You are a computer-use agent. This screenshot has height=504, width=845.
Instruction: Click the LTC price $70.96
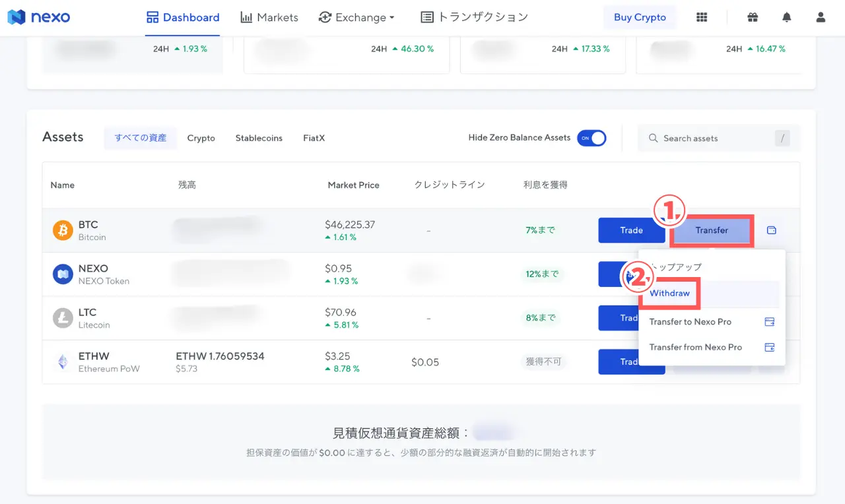pos(341,312)
